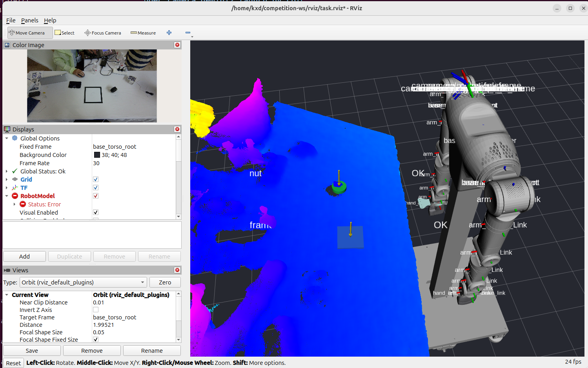Collapse the Current View node
The height and width of the screenshot is (368, 588).
[7, 295]
